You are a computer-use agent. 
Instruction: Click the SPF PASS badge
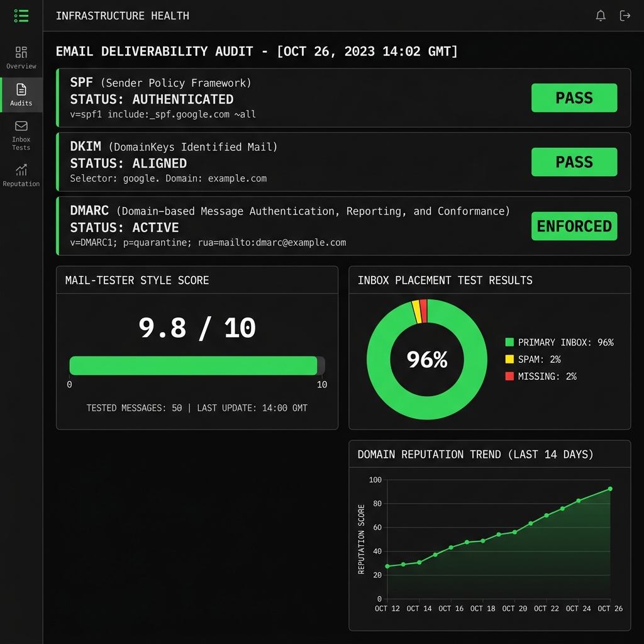(x=574, y=97)
